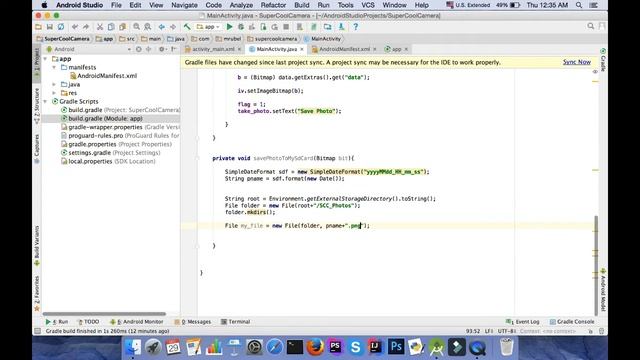Click the Synchronize refresh toolbar icon
The height and width of the screenshot is (360, 640).
pos(61,27)
